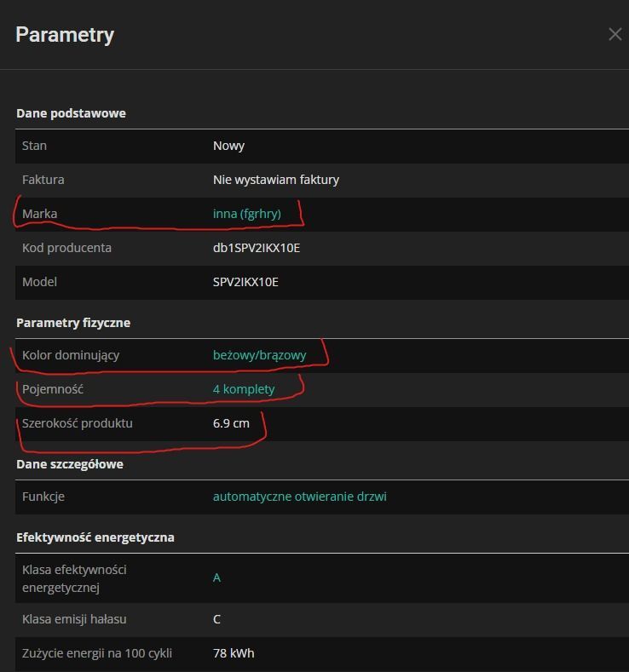This screenshot has width=629, height=672.
Task: Close the Parametry dialog with the X
Action: (x=615, y=35)
